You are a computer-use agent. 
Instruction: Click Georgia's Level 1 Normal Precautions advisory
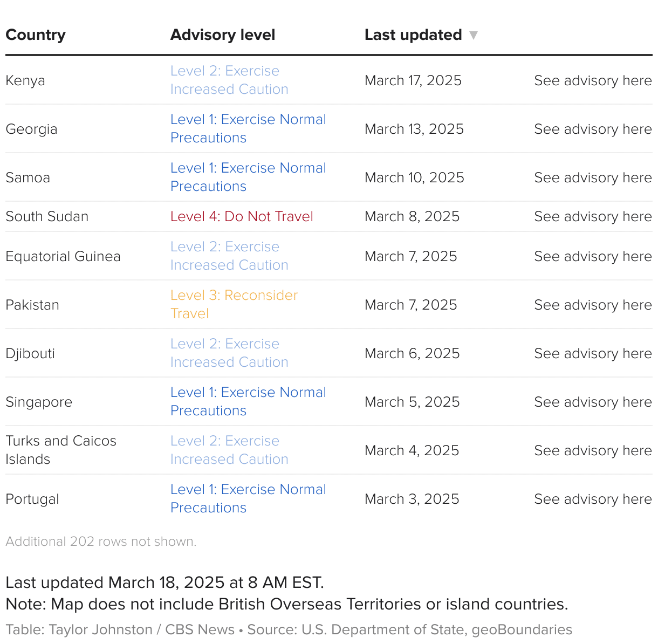pyautogui.click(x=248, y=128)
